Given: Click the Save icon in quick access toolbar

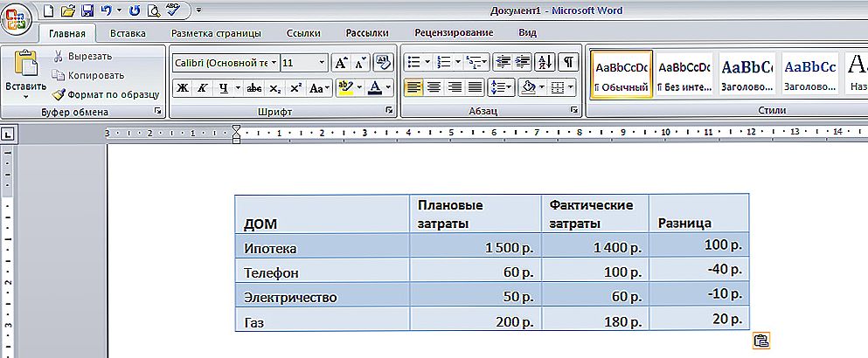Looking at the screenshot, I should click(x=87, y=10).
